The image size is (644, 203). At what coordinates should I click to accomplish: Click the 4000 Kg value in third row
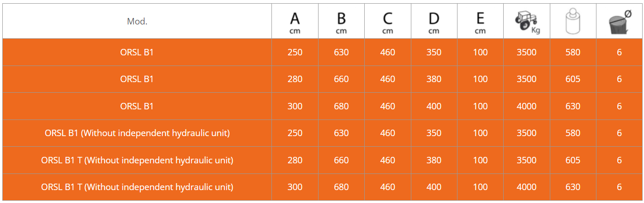point(526,106)
